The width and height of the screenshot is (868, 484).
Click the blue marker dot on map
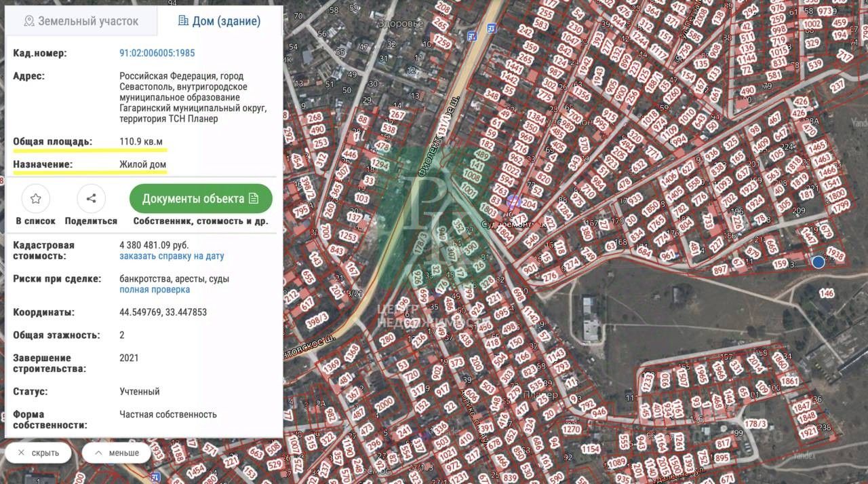click(x=818, y=262)
